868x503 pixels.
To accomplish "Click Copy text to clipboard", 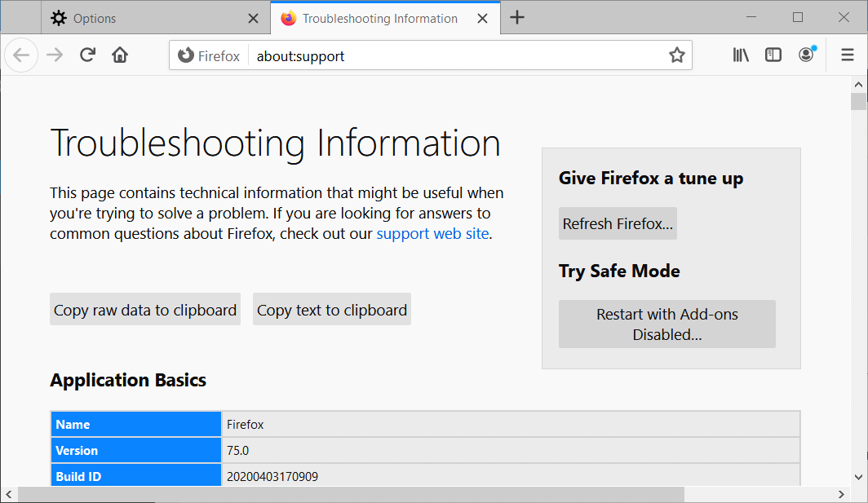I will (332, 309).
